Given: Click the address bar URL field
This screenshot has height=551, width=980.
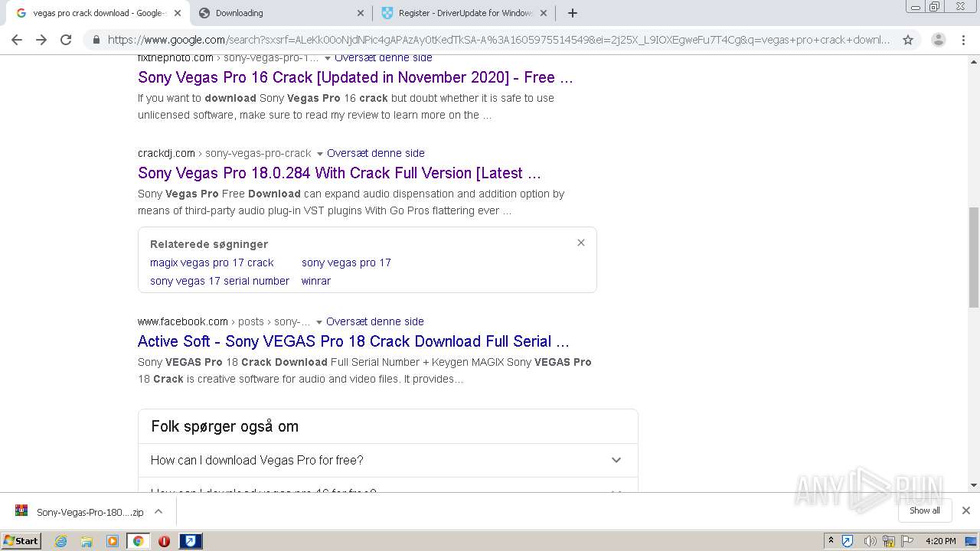Looking at the screenshot, I should coord(498,40).
